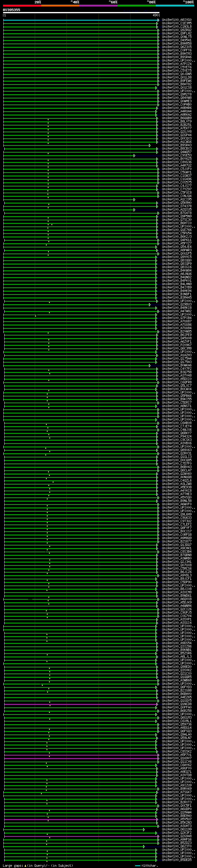
Task: Select the UniRef100_A2QIU5 label
Action: tap(177, 209)
